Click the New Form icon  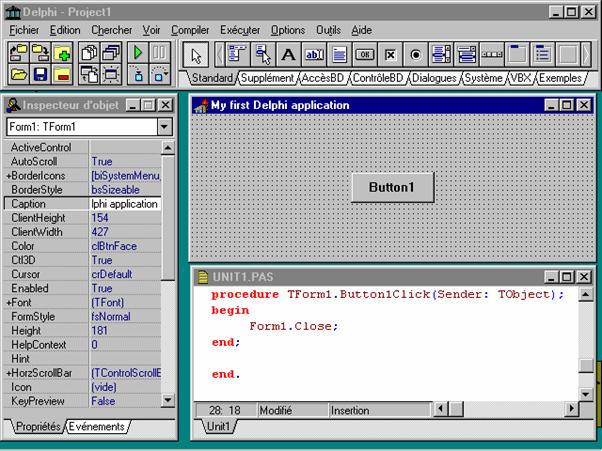(111, 74)
